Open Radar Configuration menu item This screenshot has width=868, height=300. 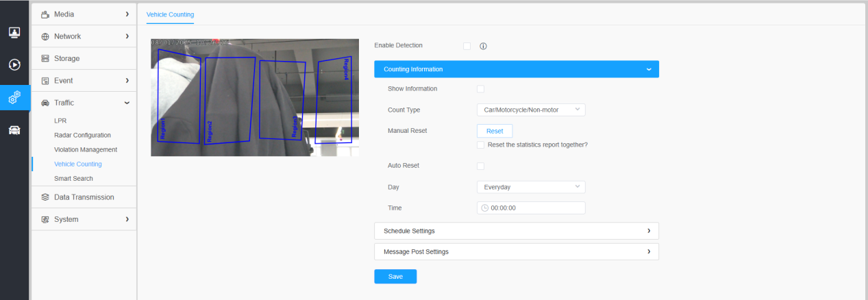tap(82, 135)
